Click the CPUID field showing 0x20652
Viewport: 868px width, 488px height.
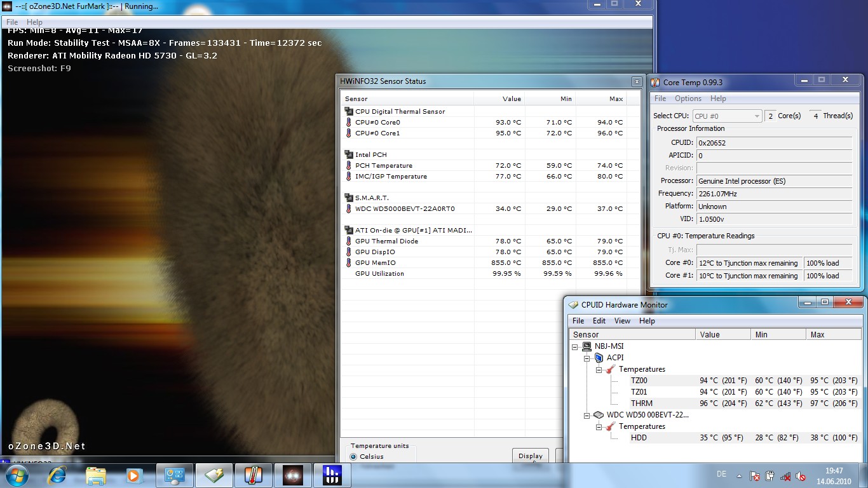coord(774,143)
